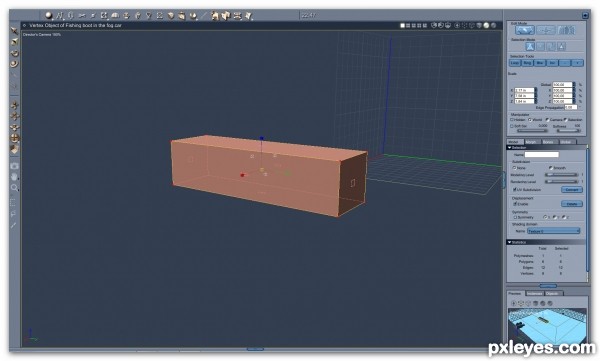Image resolution: width=600 pixels, height=361 pixels.
Task: Switch to the Global tab
Action: pos(566,142)
